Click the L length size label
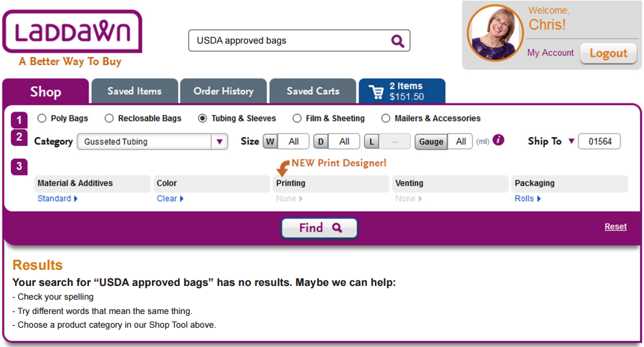This screenshot has width=644, height=347. [371, 141]
